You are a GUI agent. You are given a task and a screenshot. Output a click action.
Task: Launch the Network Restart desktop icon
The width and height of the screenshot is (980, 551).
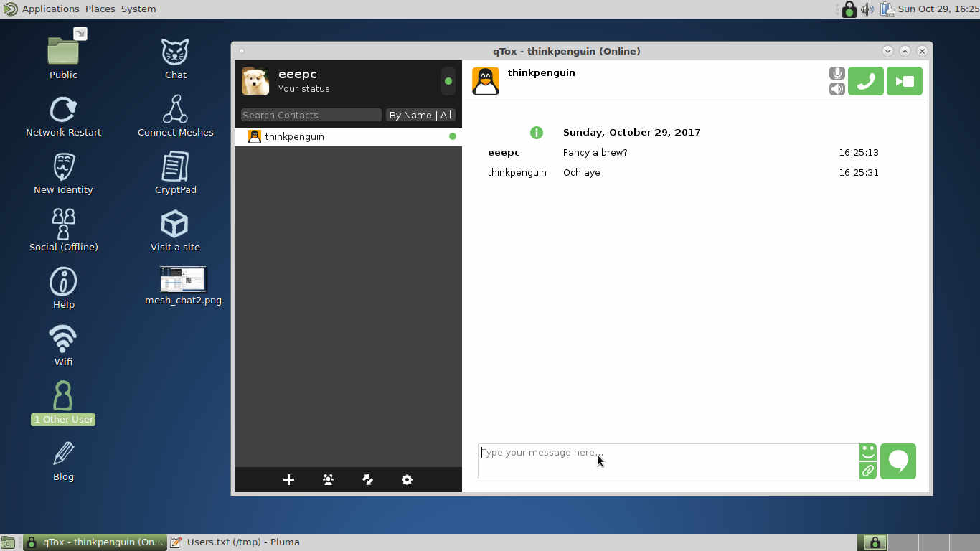63,116
